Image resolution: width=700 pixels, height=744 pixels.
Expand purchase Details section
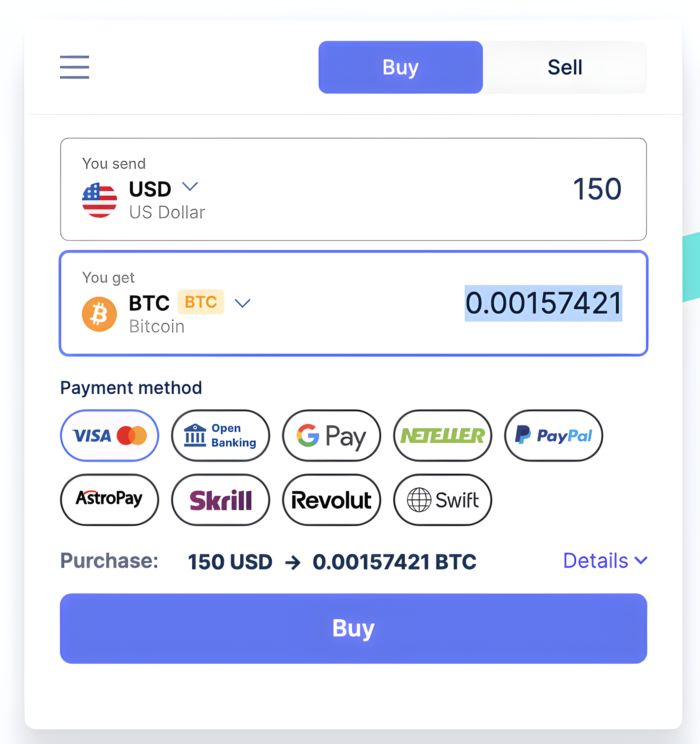(604, 561)
